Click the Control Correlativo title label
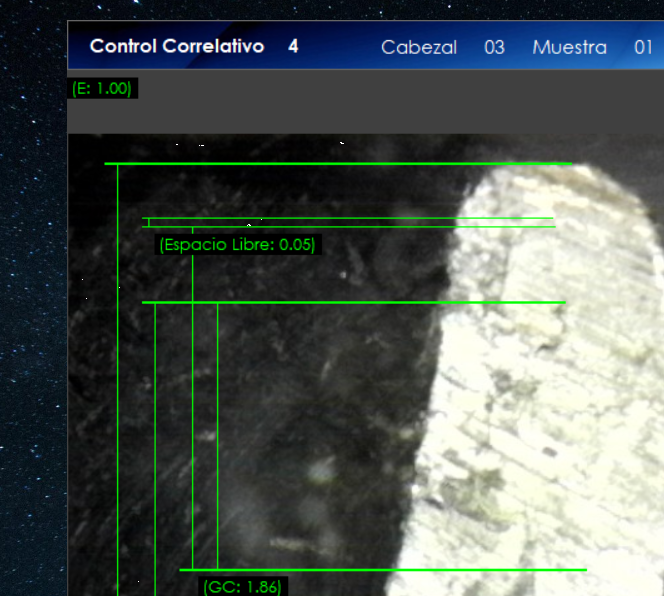This screenshot has width=664, height=596. (176, 47)
